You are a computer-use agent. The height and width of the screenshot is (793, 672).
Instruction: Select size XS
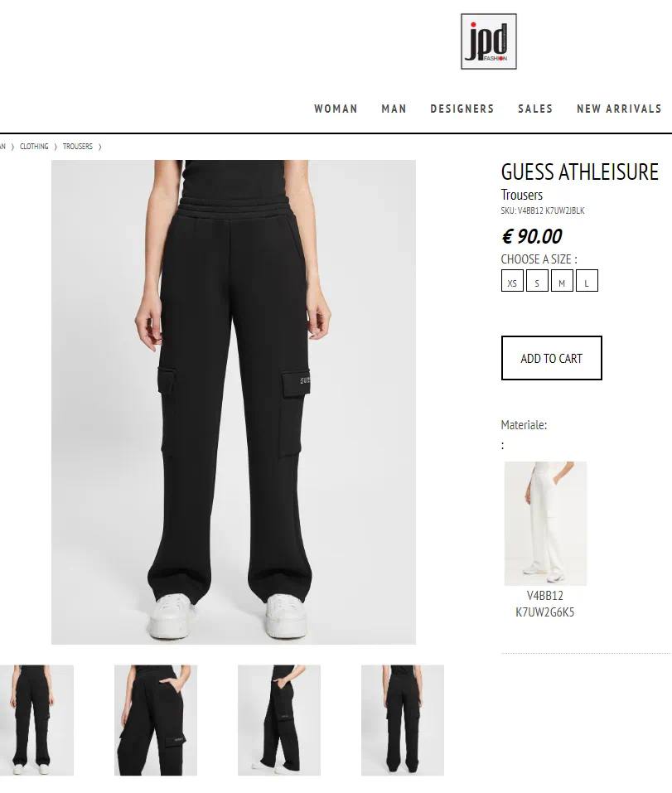(x=512, y=281)
